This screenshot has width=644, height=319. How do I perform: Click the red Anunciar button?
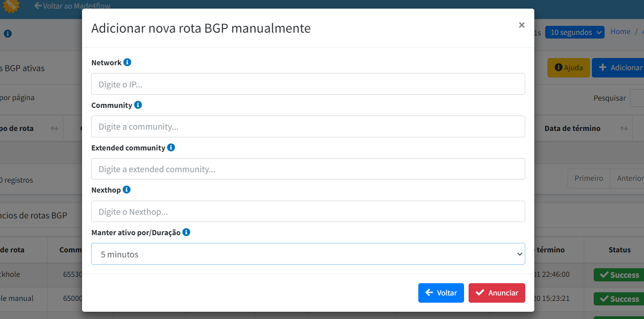497,293
